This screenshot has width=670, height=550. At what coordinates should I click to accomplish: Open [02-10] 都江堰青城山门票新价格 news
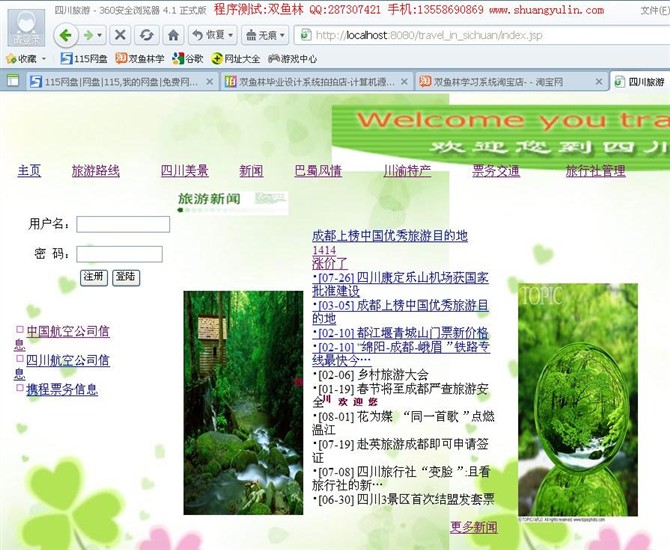[x=401, y=333]
